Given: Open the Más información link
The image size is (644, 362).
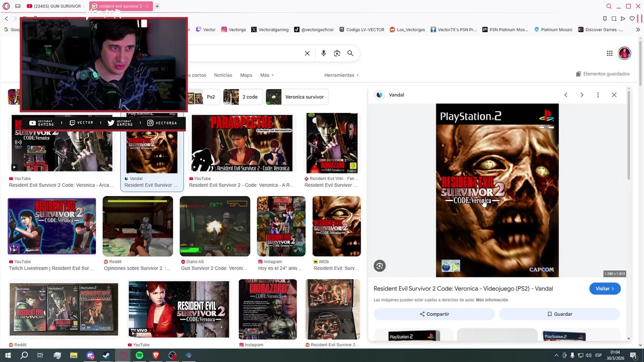Looking at the screenshot, I should coord(492,300).
